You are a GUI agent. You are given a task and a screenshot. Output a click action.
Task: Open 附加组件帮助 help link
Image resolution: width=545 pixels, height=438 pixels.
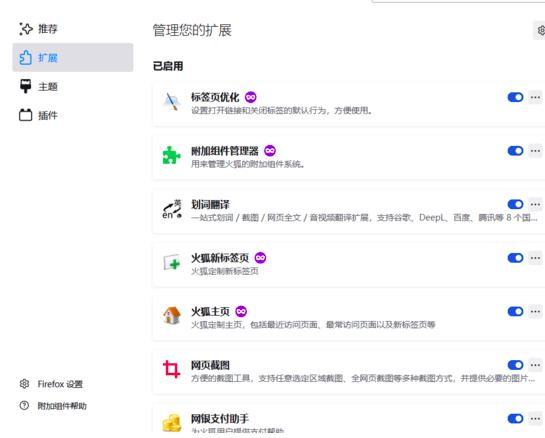click(x=62, y=406)
